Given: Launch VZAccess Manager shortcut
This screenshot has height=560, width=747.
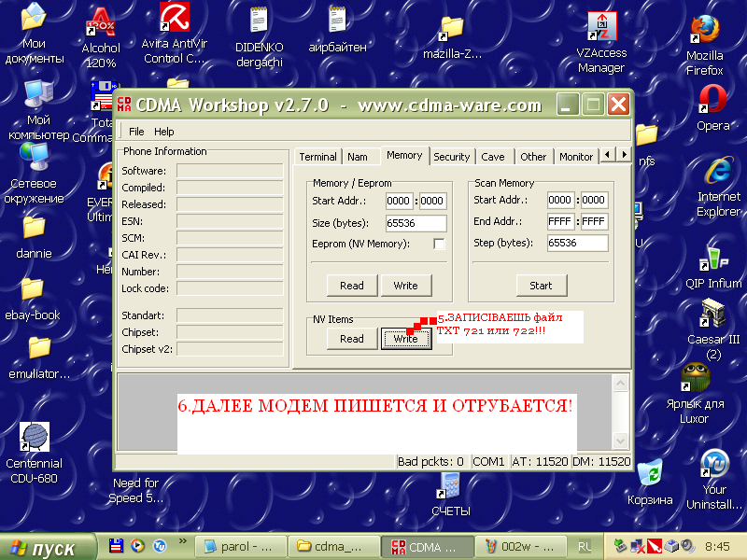Looking at the screenshot, I should [x=601, y=43].
